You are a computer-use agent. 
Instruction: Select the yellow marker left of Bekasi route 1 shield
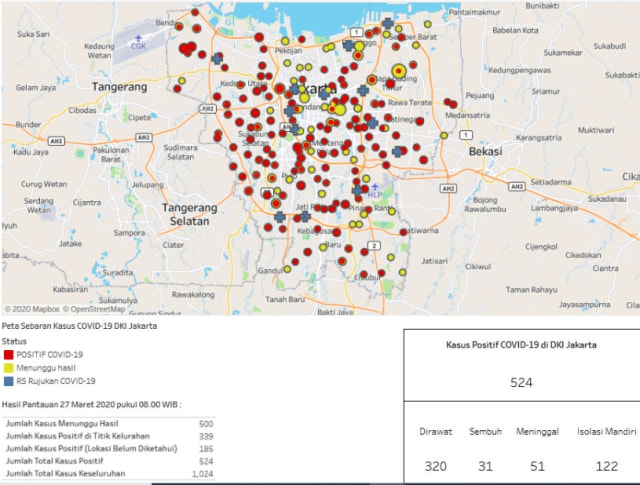coord(444,135)
